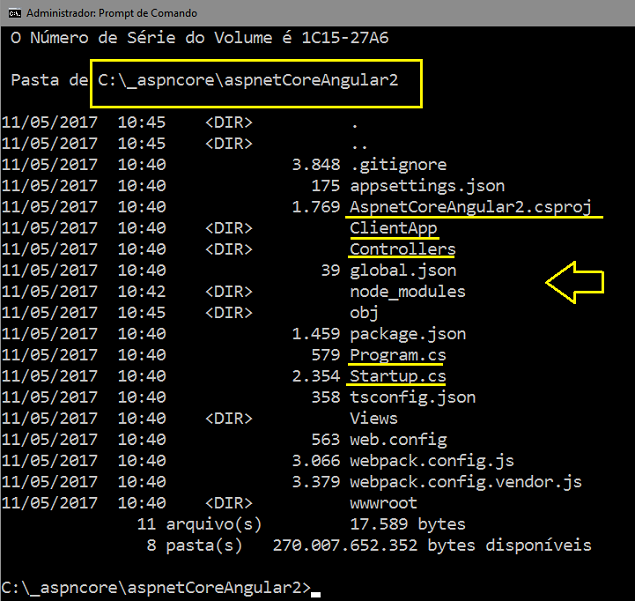Click the ClientApp folder entry
Screen dimensions: 635x601
pyautogui.click(x=393, y=228)
